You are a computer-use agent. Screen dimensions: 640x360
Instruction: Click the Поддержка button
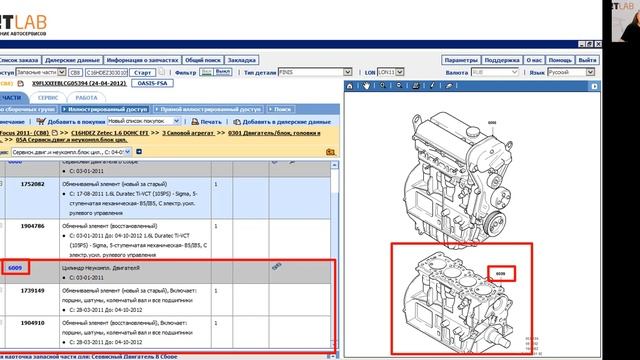[502, 60]
